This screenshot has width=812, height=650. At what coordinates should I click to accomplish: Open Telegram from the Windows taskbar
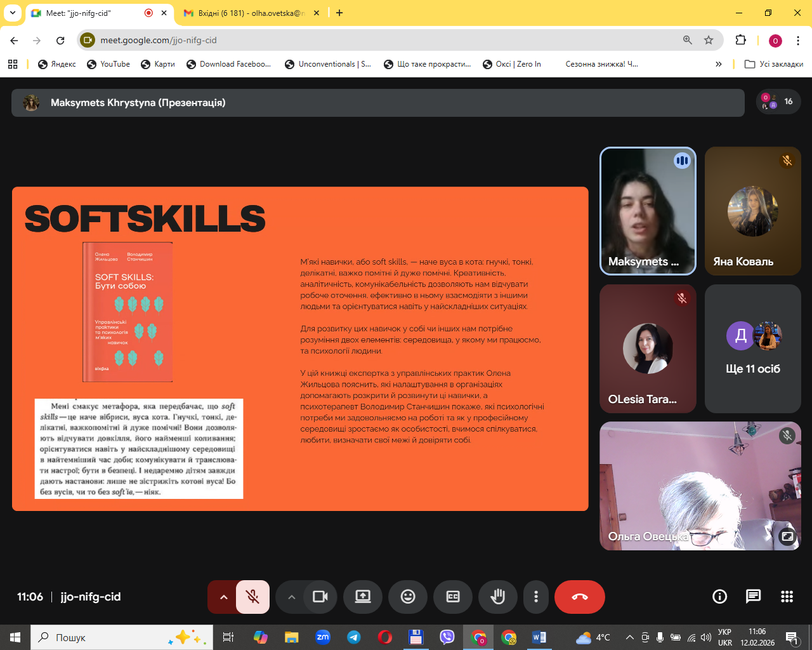pos(354,637)
